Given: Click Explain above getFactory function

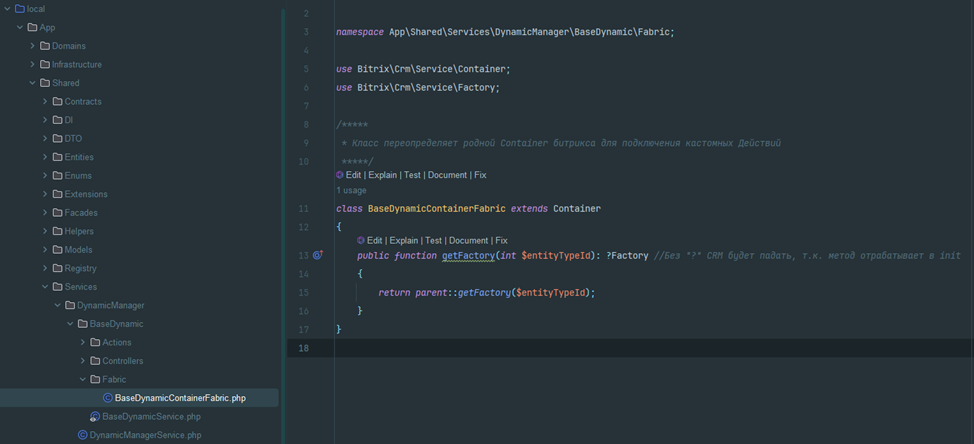Looking at the screenshot, I should [x=404, y=240].
